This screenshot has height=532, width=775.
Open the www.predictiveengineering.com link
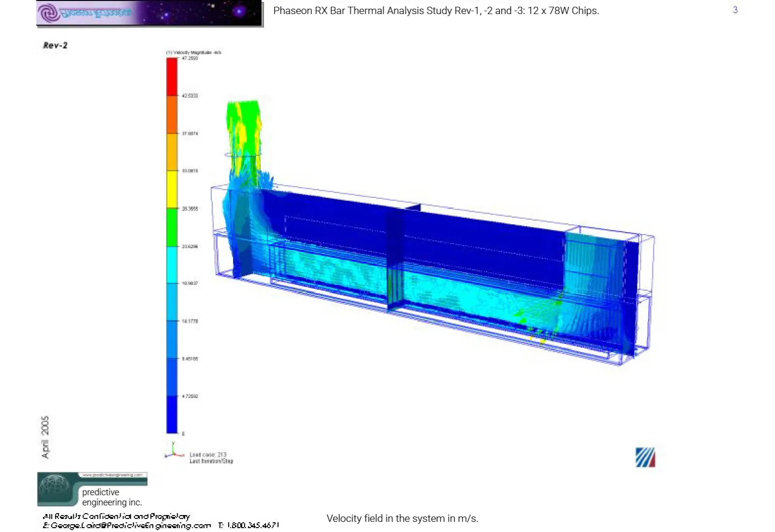[113, 475]
